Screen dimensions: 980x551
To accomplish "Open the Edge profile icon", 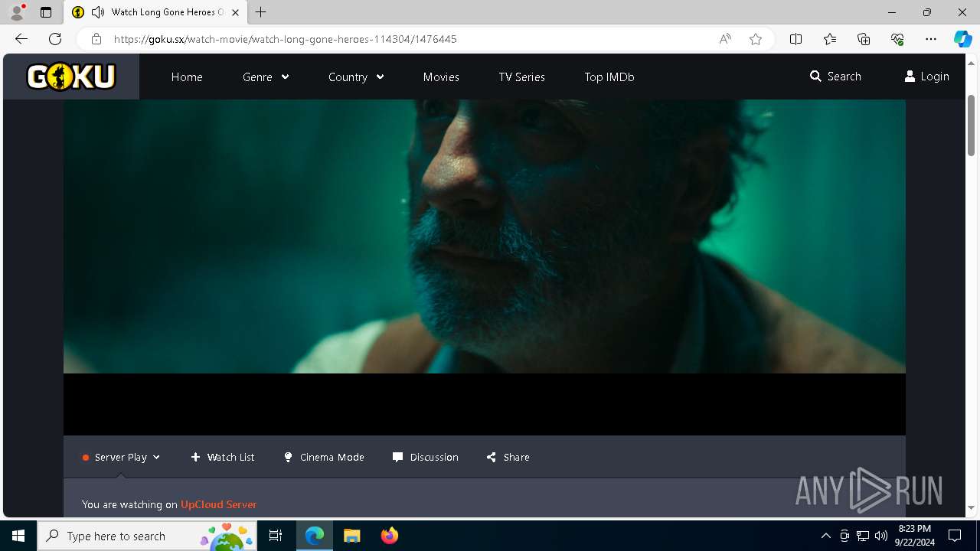I will click(x=17, y=12).
